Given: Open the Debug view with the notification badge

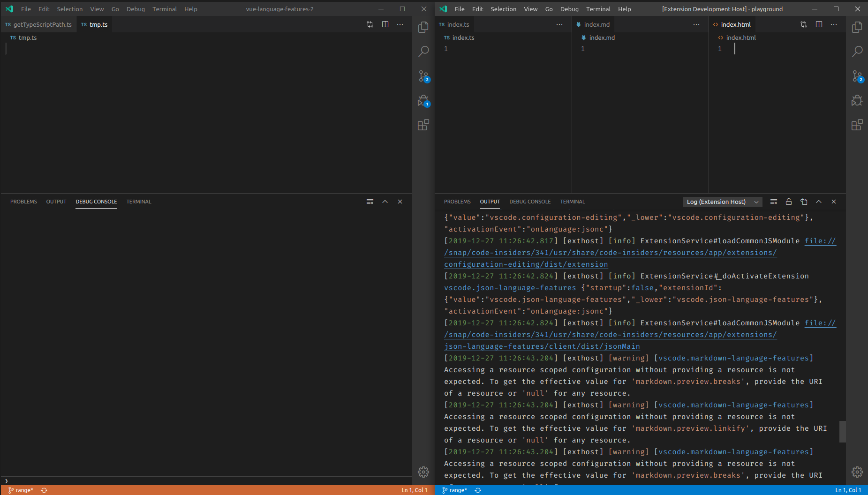Looking at the screenshot, I should click(x=423, y=100).
